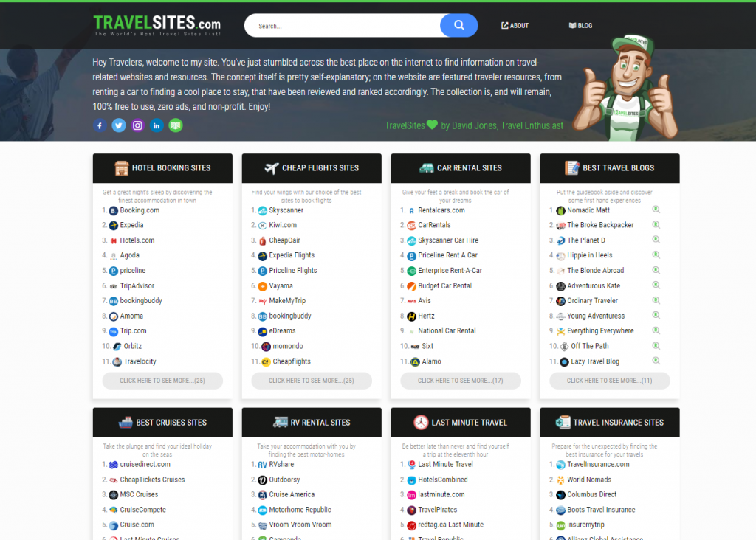756x540 pixels.
Task: Open RVshare in RV rental list
Action: [x=281, y=464]
